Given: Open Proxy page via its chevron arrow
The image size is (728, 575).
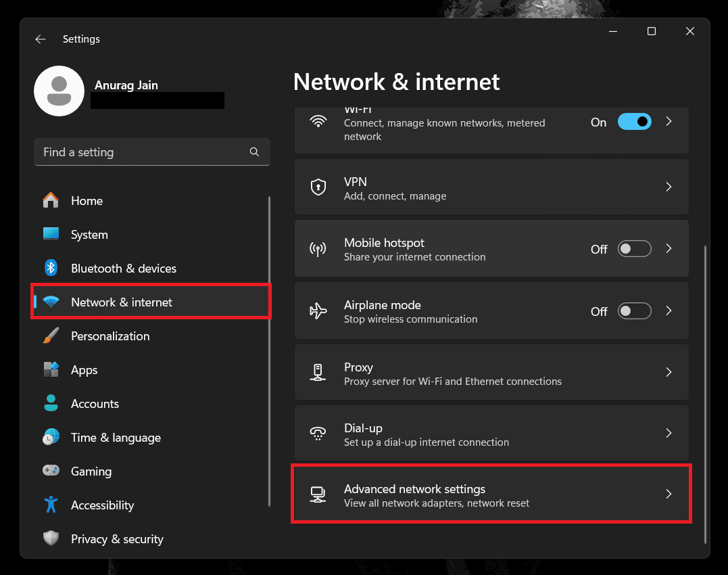Looking at the screenshot, I should pos(669,372).
